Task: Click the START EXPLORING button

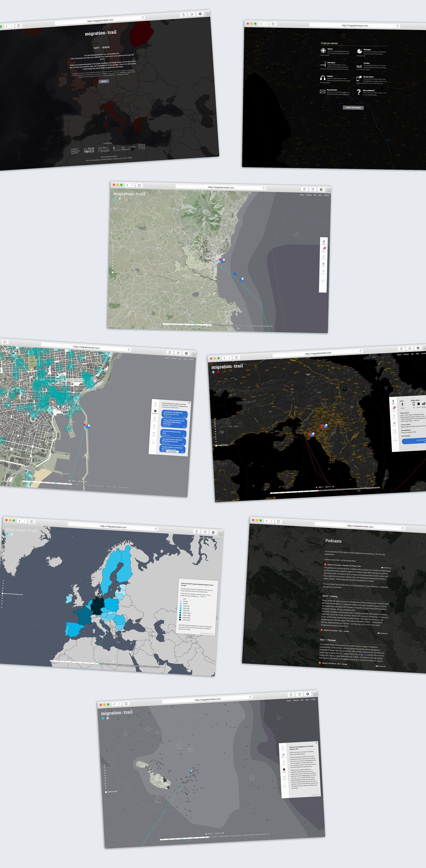Action: [353, 108]
